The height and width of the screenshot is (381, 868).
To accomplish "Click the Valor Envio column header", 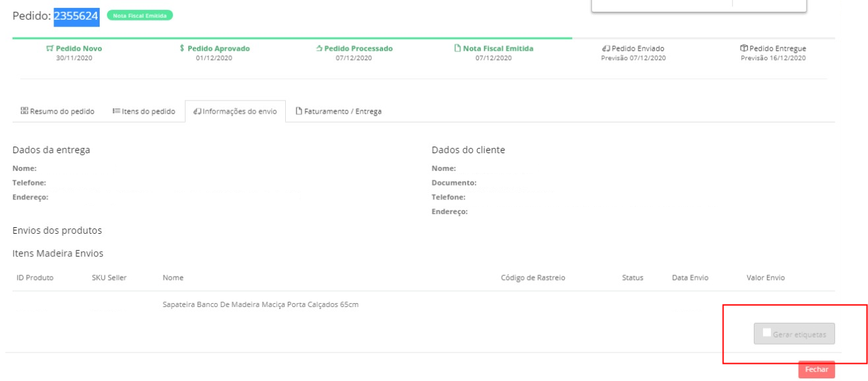I will point(766,278).
